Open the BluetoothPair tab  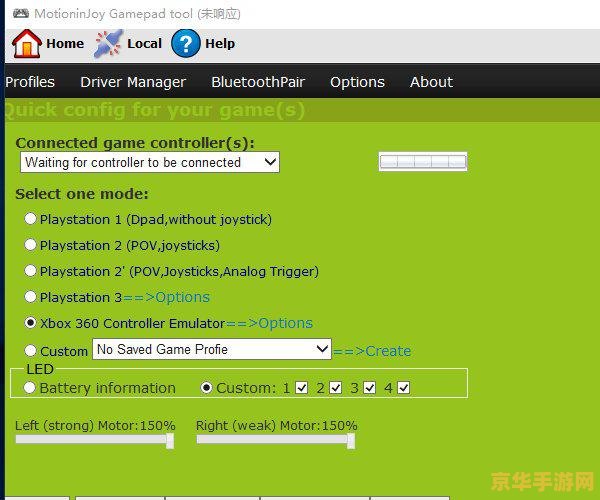tap(258, 82)
